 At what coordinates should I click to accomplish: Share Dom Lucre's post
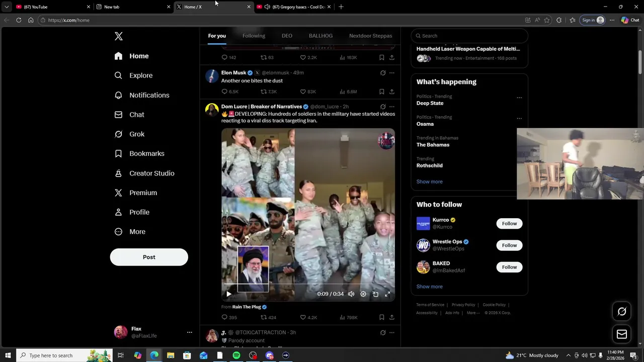point(391,317)
